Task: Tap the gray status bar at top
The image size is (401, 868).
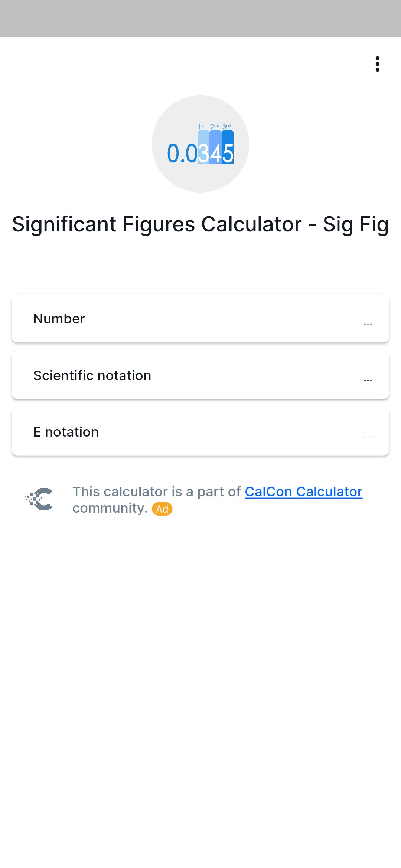Action: click(200, 18)
